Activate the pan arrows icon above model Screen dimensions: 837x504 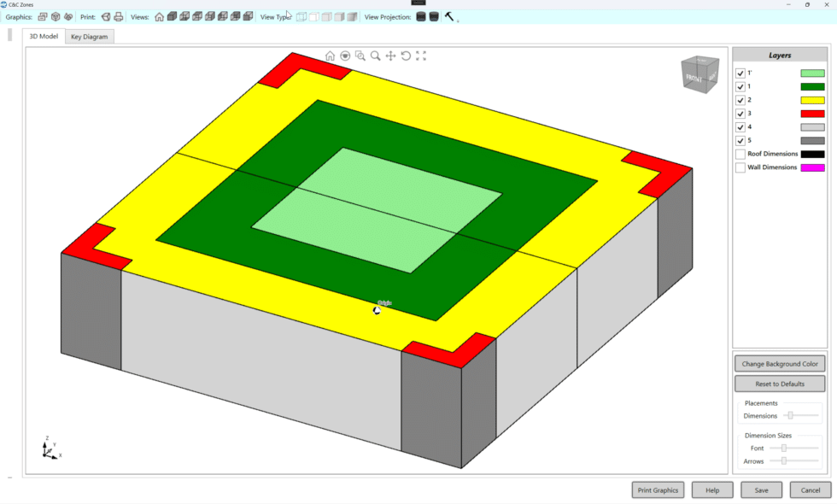pos(391,56)
